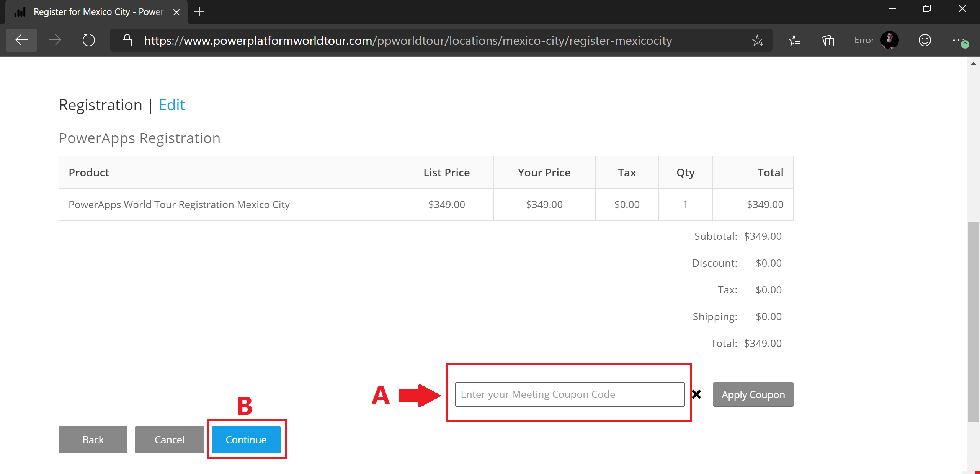The height and width of the screenshot is (474, 980).
Task: Open the Settings and more ellipsis menu
Action: 958,40
